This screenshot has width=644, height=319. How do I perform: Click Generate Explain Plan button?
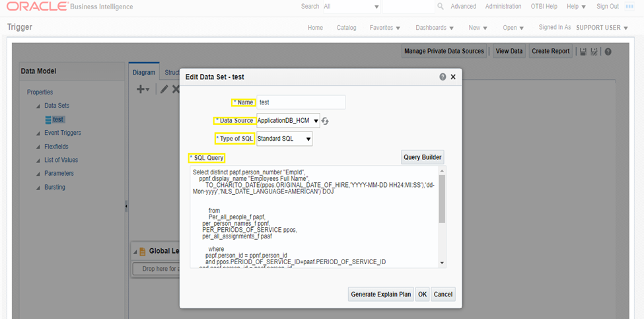click(380, 295)
